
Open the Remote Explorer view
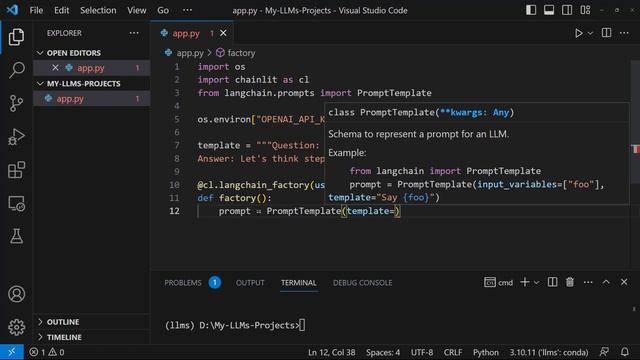click(x=16, y=203)
